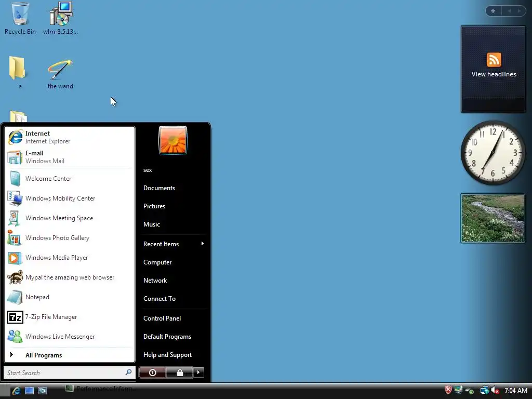Click the monitor tray icon beside the shield
Screen dimensions: 532x399
[x=459, y=390]
